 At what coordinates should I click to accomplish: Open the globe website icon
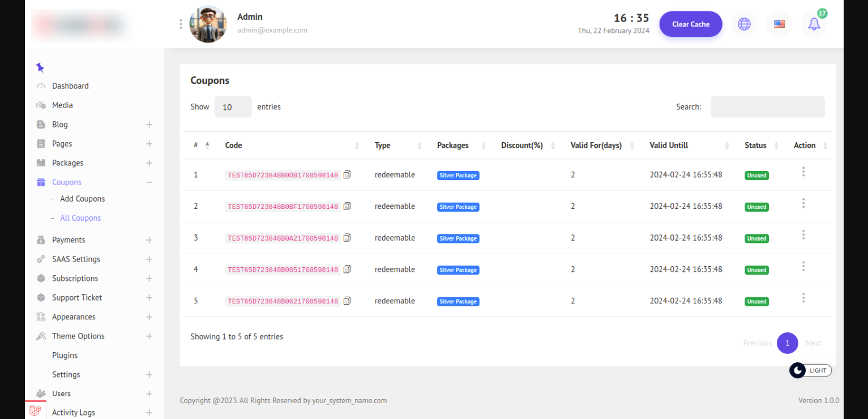tap(744, 24)
